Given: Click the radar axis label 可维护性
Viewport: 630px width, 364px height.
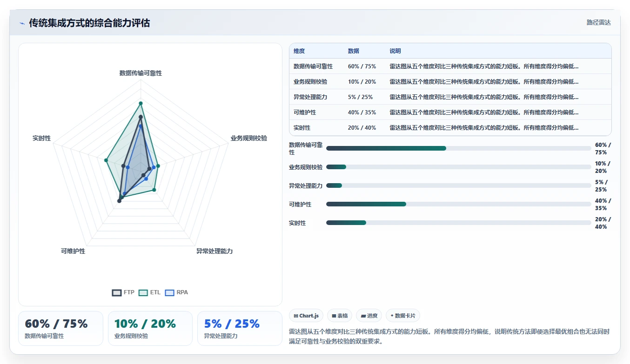Looking at the screenshot, I should (73, 251).
